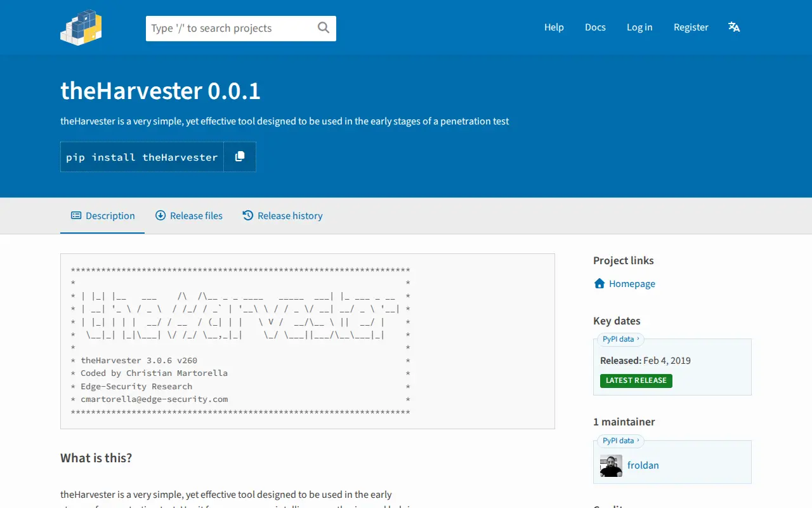Open the Docs link
Screen dimensions: 812x508
coord(595,27)
